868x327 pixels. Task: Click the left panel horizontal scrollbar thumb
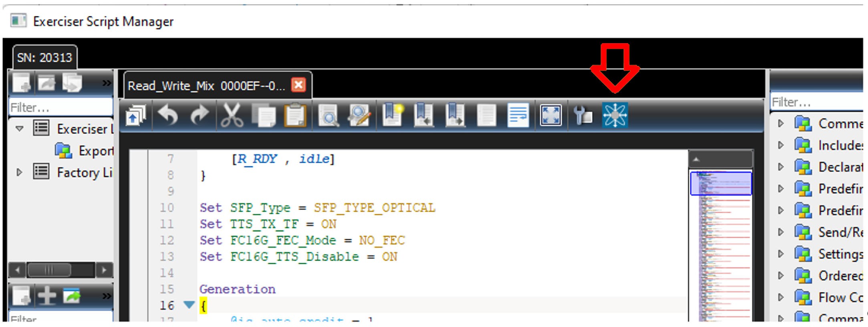tap(49, 270)
